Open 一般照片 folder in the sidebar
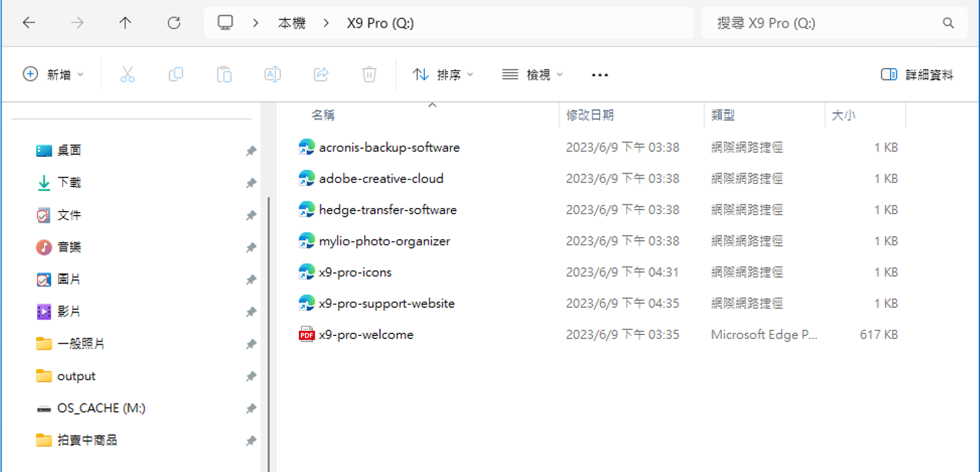The width and height of the screenshot is (980, 472). coord(81,343)
